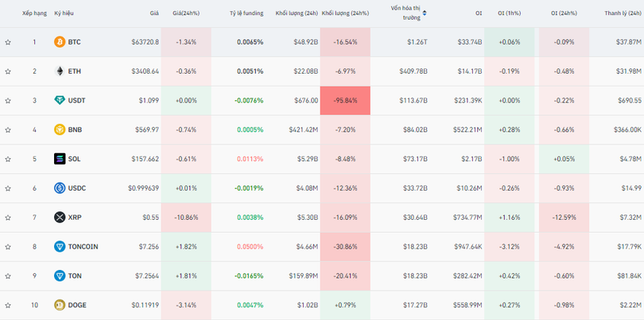
Task: Click the Tether USDT coin icon
Action: click(59, 100)
